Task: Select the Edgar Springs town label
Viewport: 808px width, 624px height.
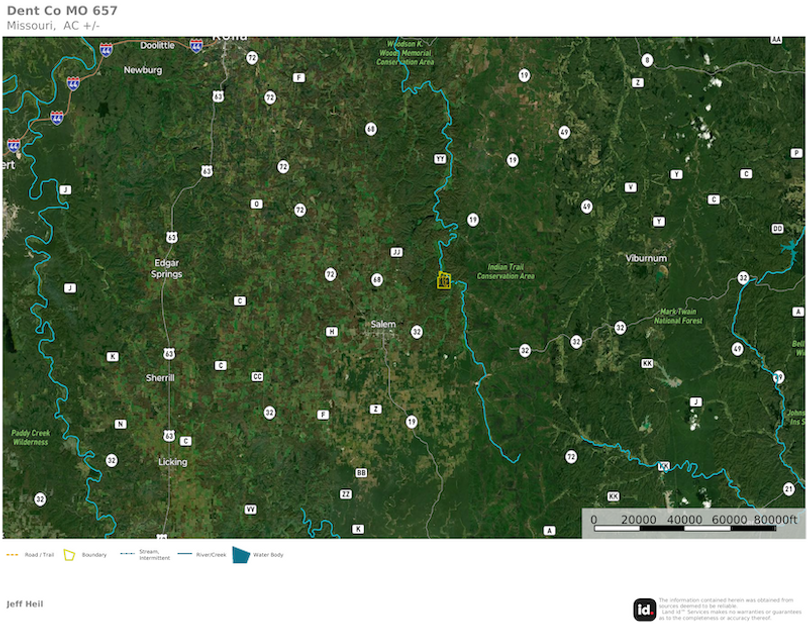Action: [166, 268]
